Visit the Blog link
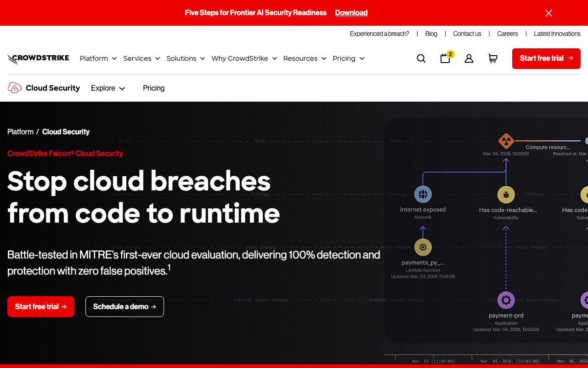Image resolution: width=588 pixels, height=368 pixels. [x=431, y=34]
